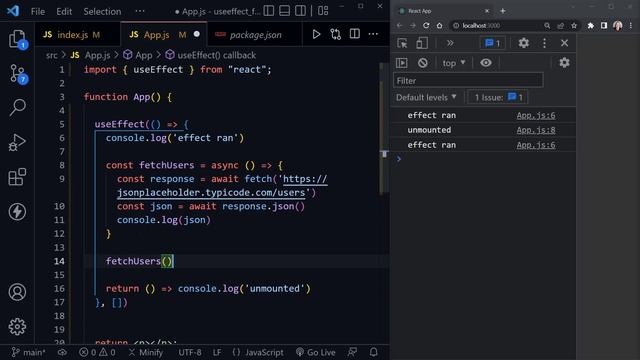Image resolution: width=640 pixels, height=360 pixels.
Task: Click the main branch in status bar
Action: click(29, 352)
